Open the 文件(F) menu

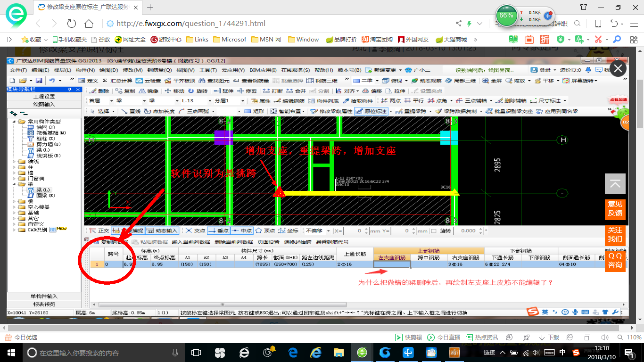pyautogui.click(x=18, y=70)
